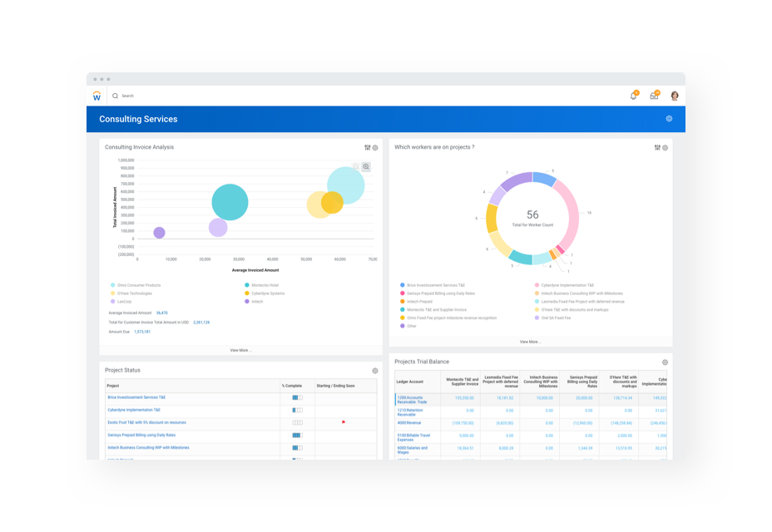Click the completion progress bar for Genisys Prepaid Billing
Image resolution: width=772 pixels, height=532 pixels.
coord(295,435)
